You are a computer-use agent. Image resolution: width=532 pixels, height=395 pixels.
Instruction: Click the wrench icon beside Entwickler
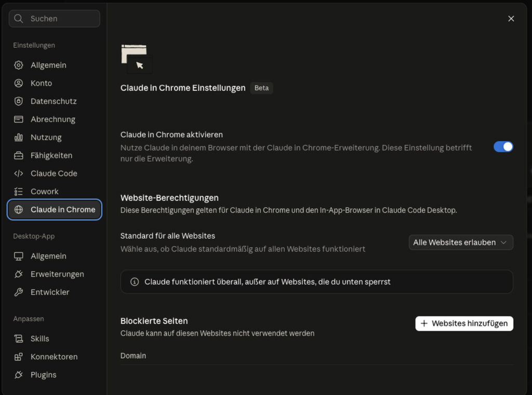pyautogui.click(x=18, y=292)
